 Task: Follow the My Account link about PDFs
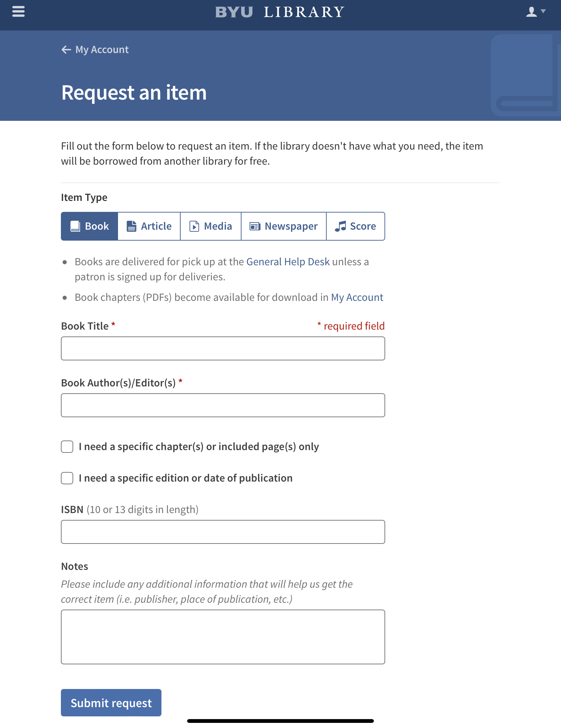point(357,297)
